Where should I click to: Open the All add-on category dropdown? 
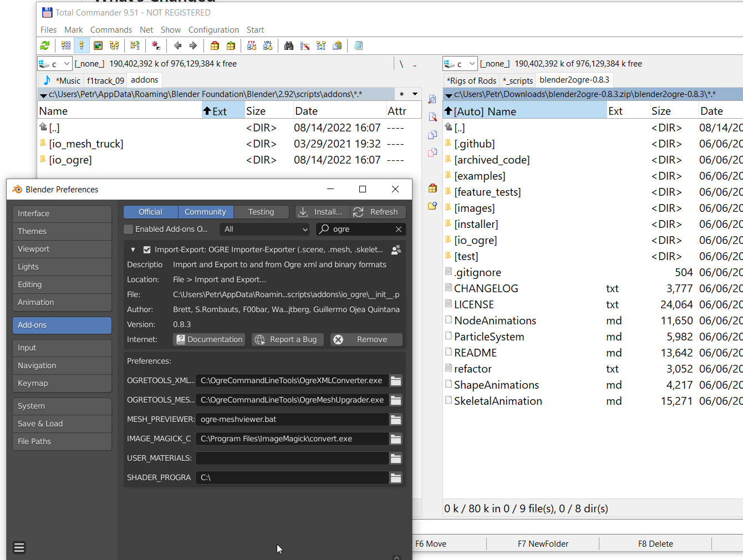(x=265, y=229)
